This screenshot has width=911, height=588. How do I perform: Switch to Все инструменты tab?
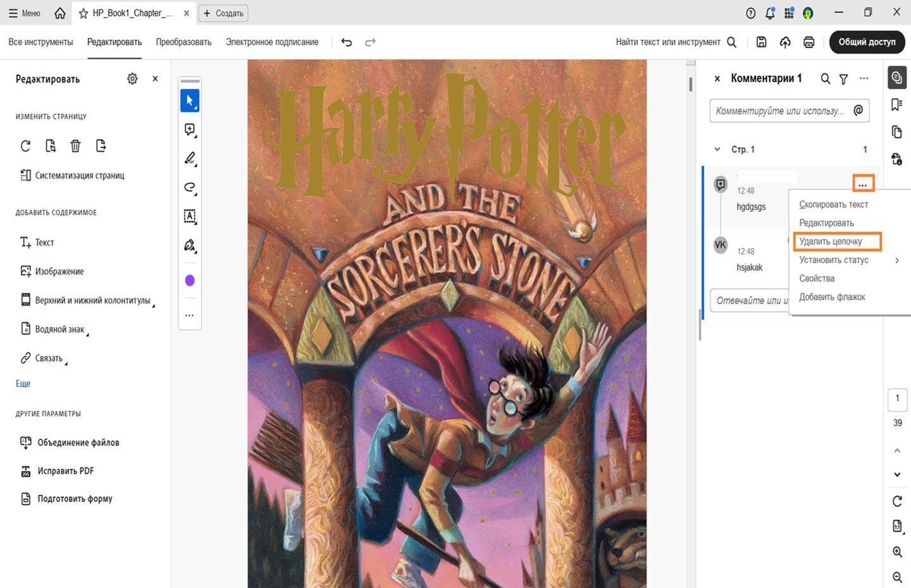(40, 42)
